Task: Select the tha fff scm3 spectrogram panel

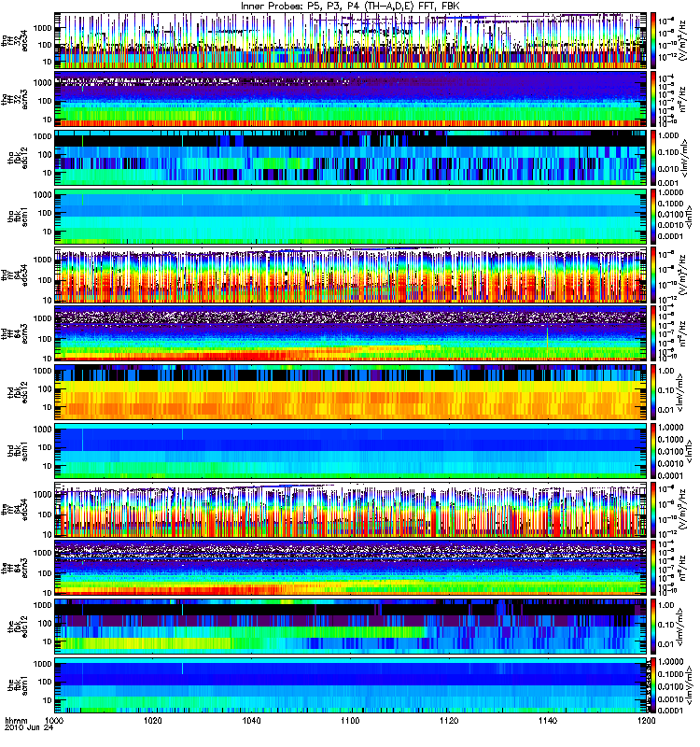Action: [x=351, y=100]
